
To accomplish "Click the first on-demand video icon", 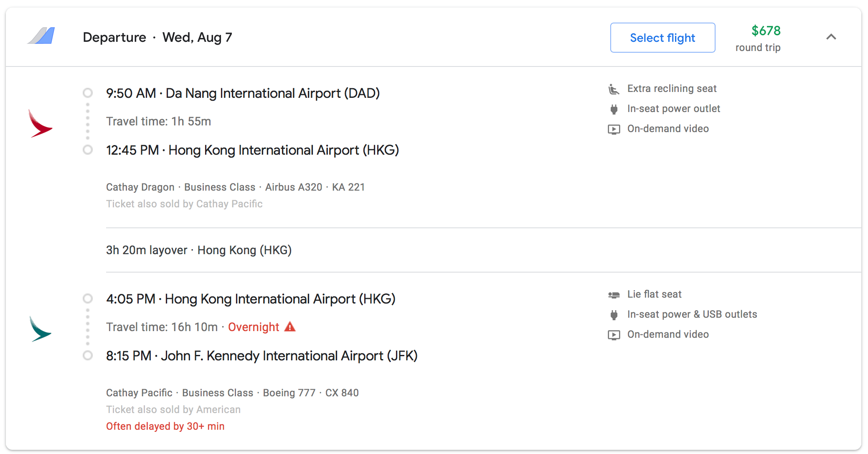I will click(614, 129).
